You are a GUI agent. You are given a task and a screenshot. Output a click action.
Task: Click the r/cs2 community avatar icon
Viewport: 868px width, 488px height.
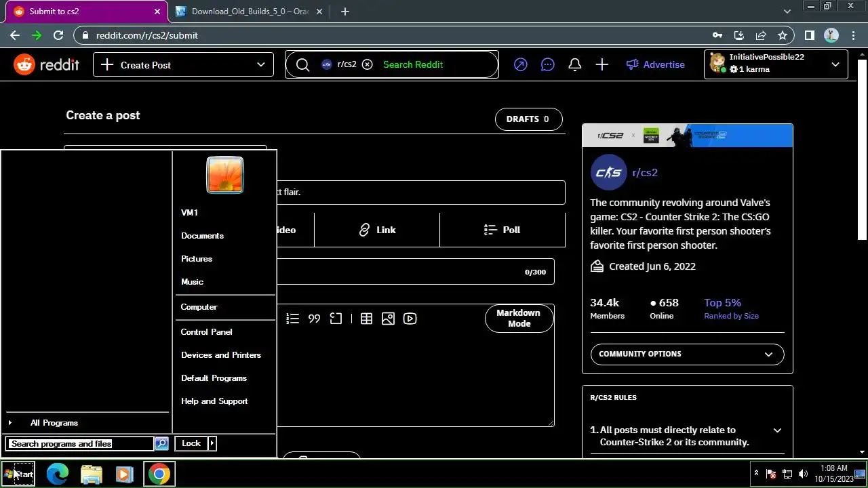608,172
